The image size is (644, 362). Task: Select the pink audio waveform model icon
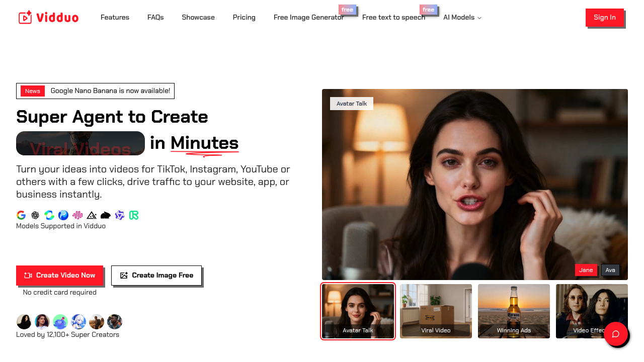(77, 215)
